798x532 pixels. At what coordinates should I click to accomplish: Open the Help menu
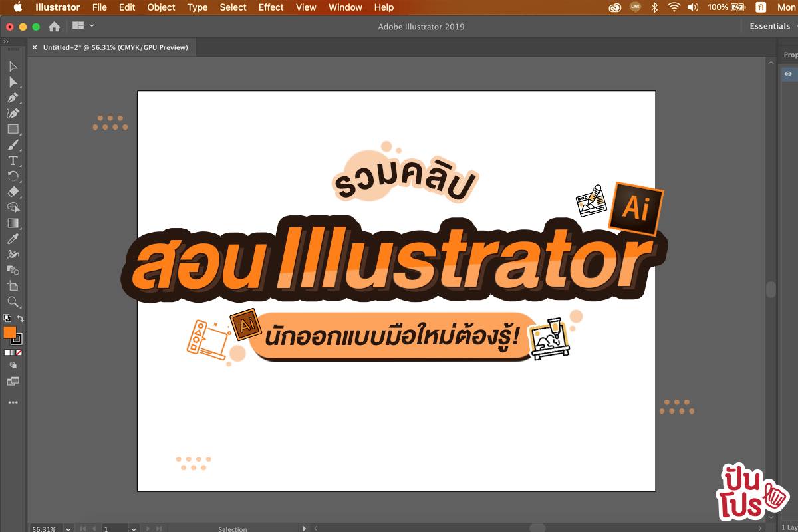[x=384, y=7]
